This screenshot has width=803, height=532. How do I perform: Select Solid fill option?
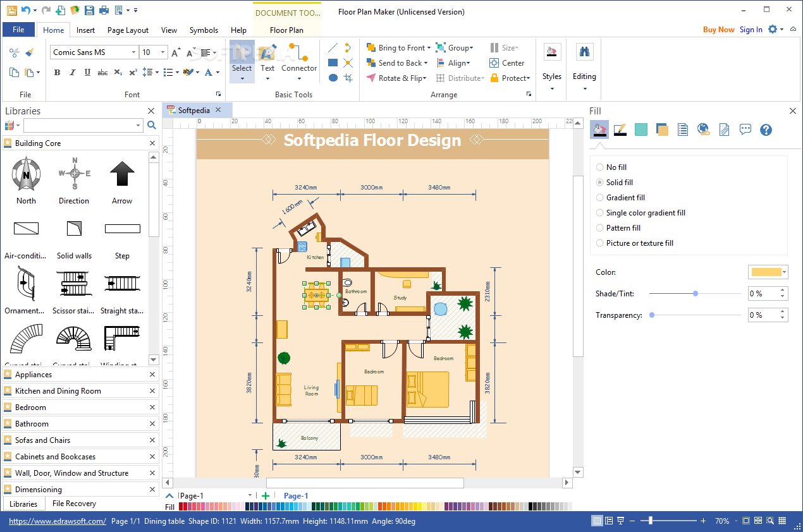click(x=615, y=183)
